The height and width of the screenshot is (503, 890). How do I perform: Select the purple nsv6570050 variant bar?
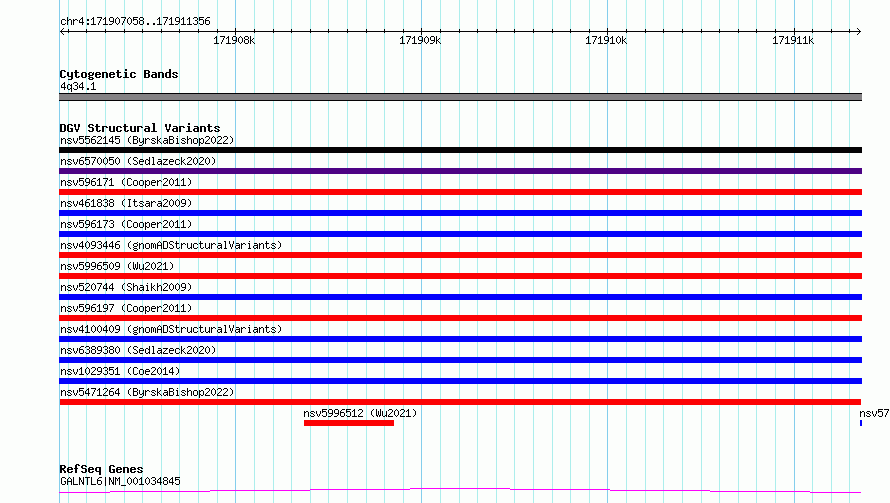(x=460, y=171)
